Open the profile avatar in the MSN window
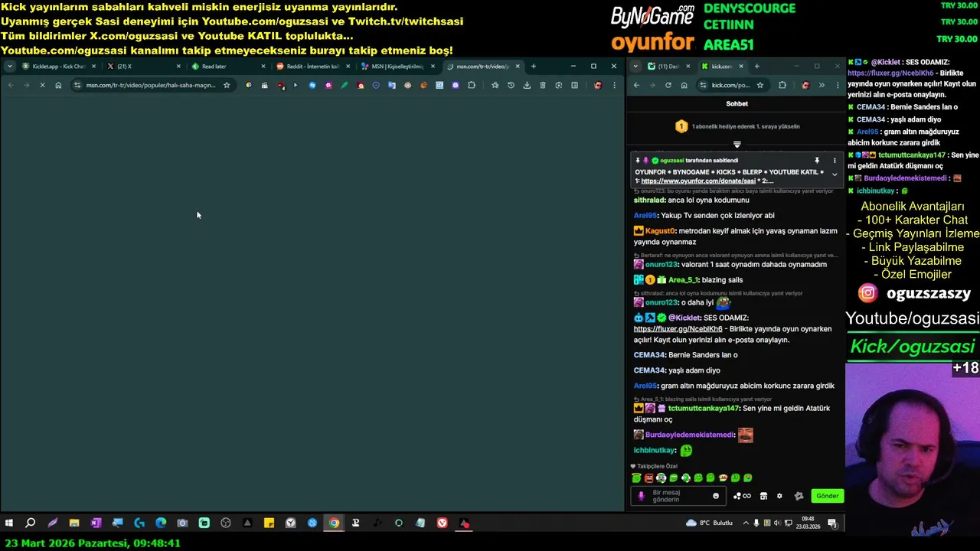This screenshot has height=551, width=980. point(598,85)
